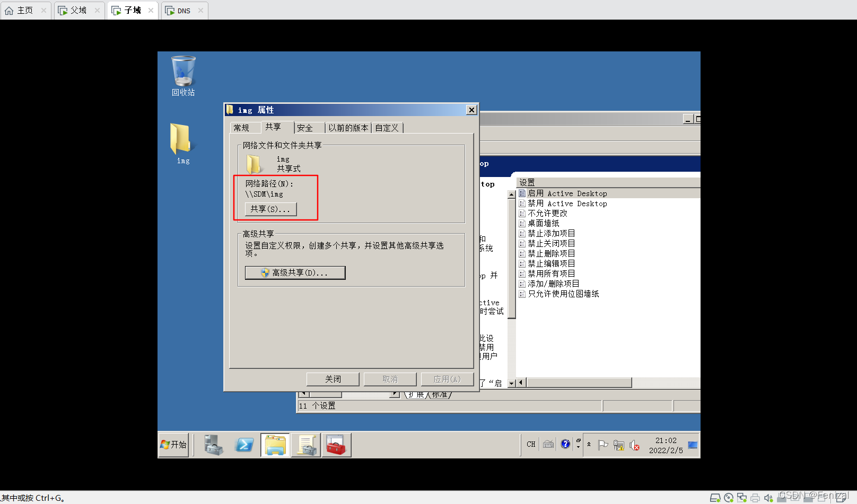
Task: Switch to the scroll-and-toolbox taskbar window
Action: pos(306,445)
